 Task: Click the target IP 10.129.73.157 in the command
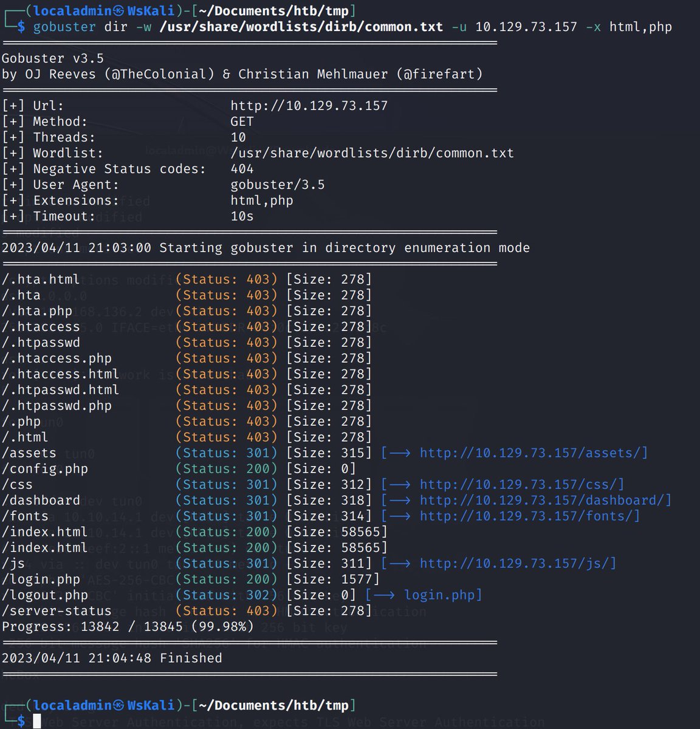tap(526, 27)
